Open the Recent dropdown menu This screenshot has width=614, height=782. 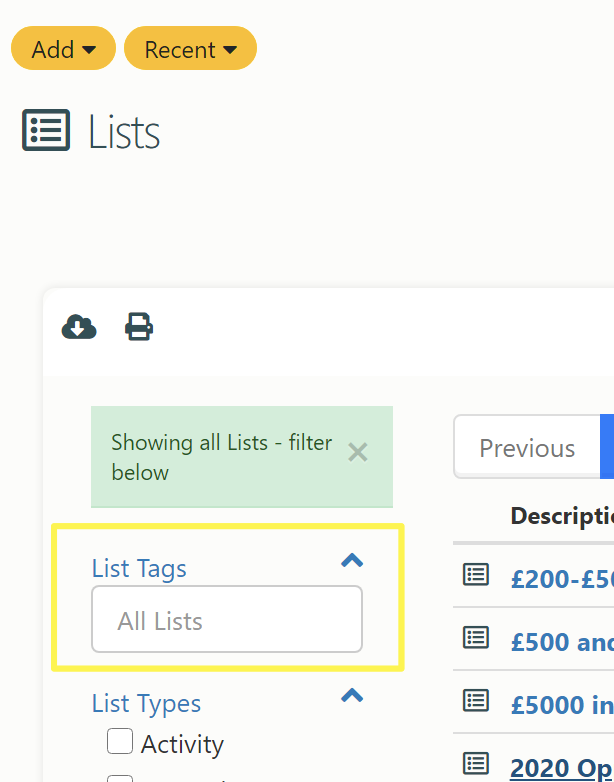click(x=191, y=48)
